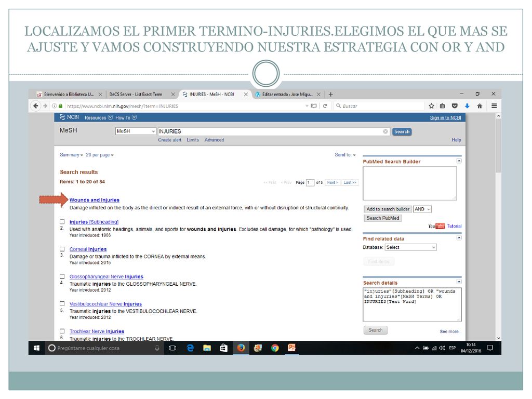Switch to Firefox in the taskbar
Screen dimensions: 532x399
241,348
